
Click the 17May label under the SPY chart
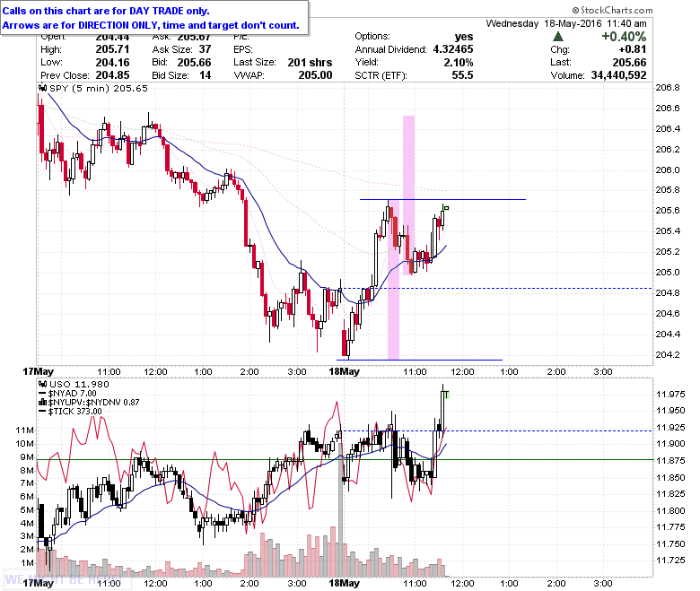tap(39, 371)
